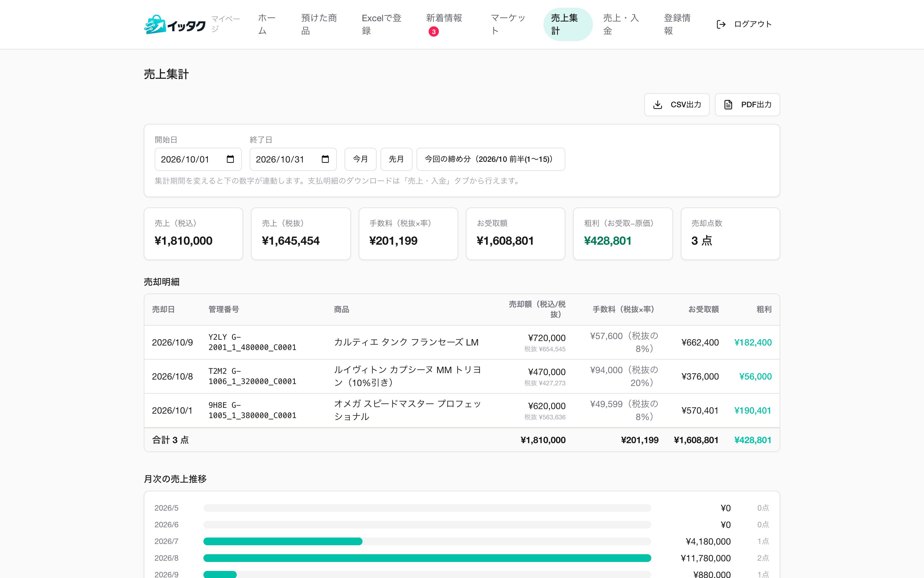
Task: Click the 終了日 date field 2026/10/31
Action: coord(293,159)
